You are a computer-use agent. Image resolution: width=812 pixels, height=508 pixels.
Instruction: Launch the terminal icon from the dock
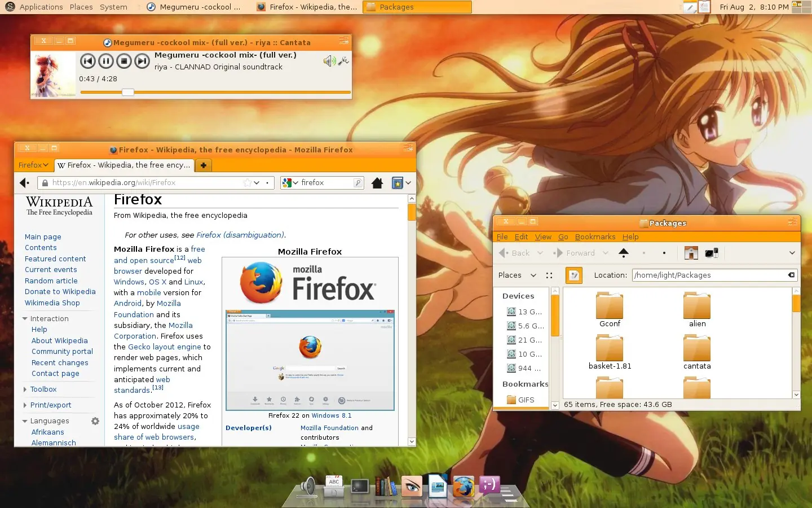(359, 487)
